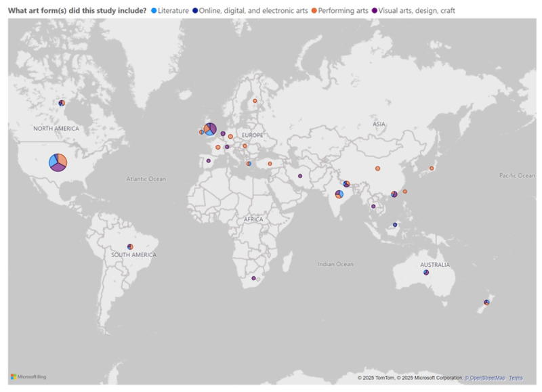Select the large pie marker on United Kingdom
Image resolution: width=542 pixels, height=392 pixels.
[210, 129]
